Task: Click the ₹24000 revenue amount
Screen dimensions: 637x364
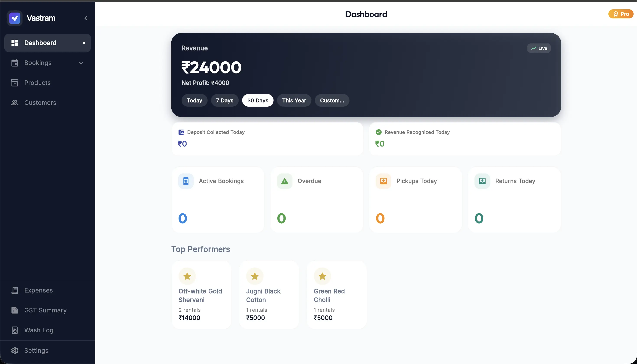Action: [x=211, y=68]
